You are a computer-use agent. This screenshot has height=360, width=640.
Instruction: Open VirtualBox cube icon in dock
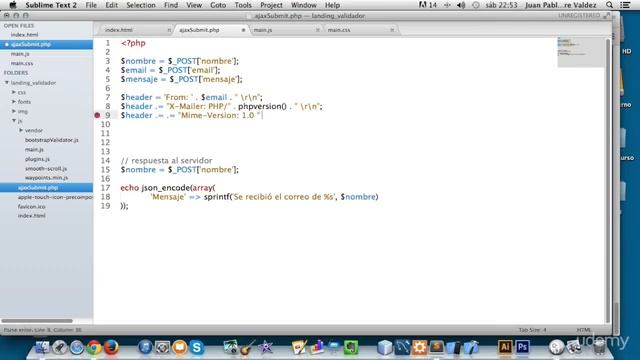coord(385,347)
